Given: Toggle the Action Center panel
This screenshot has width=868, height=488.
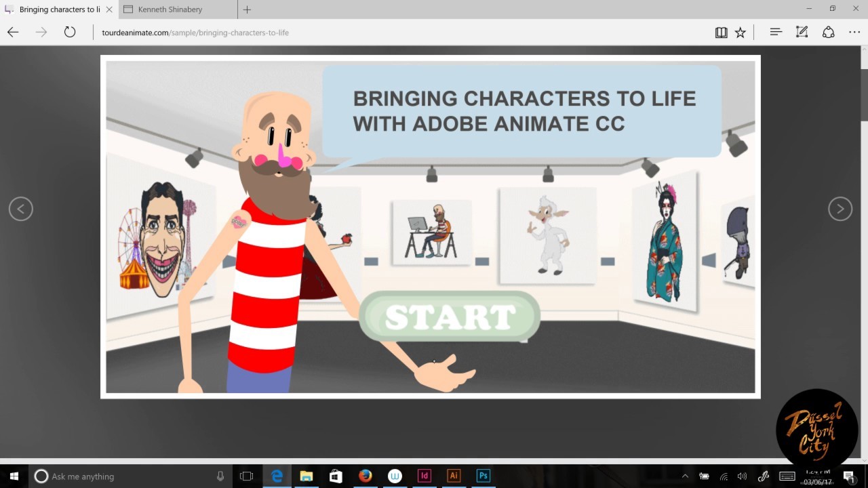Looking at the screenshot, I should tap(849, 476).
